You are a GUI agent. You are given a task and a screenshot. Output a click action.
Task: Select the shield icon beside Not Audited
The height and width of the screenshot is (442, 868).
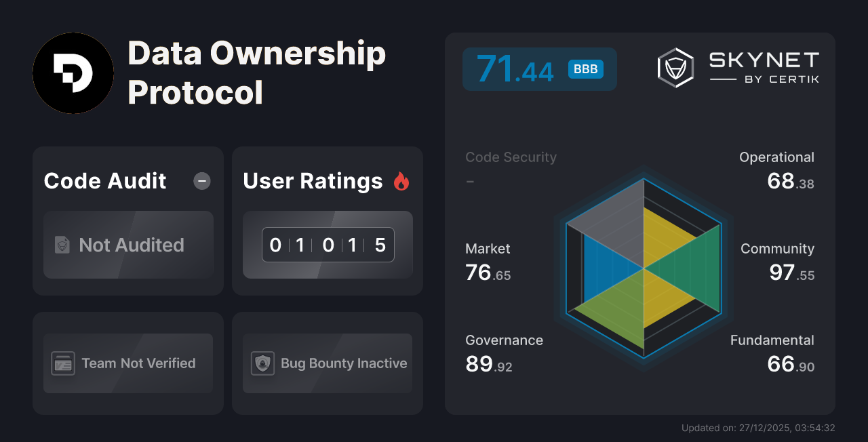pyautogui.click(x=62, y=245)
